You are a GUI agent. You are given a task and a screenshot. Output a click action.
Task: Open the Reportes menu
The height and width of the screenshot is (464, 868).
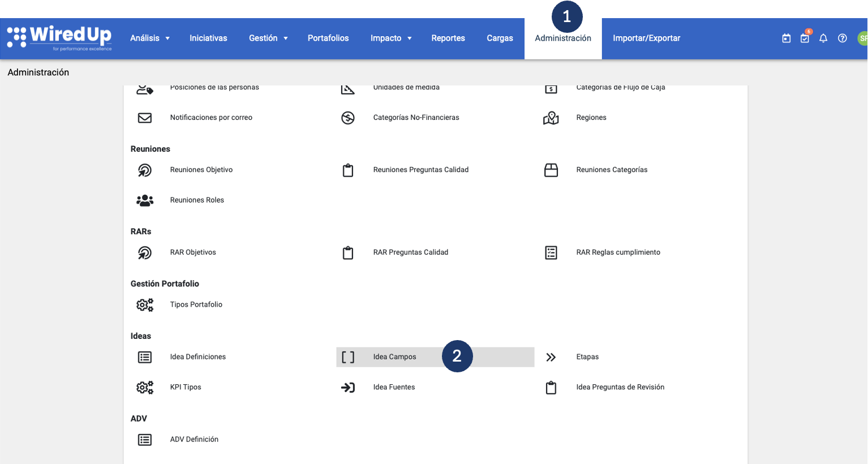pyautogui.click(x=448, y=38)
